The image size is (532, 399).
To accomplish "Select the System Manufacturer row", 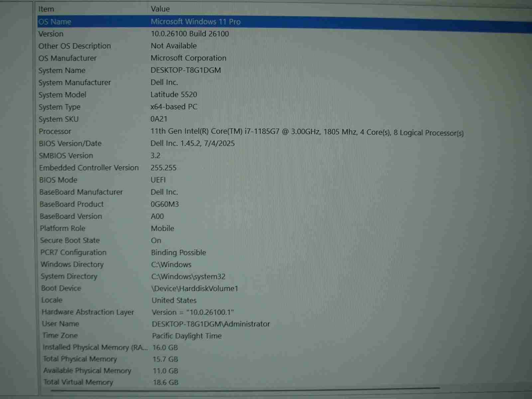I will tap(74, 82).
